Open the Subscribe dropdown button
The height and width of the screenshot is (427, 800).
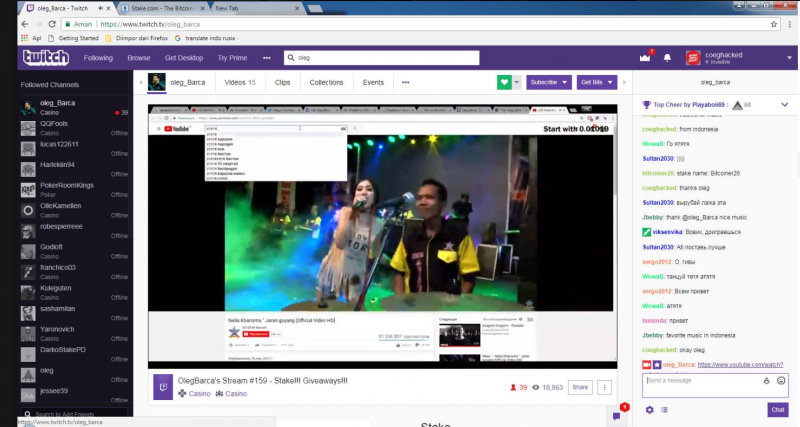(548, 82)
